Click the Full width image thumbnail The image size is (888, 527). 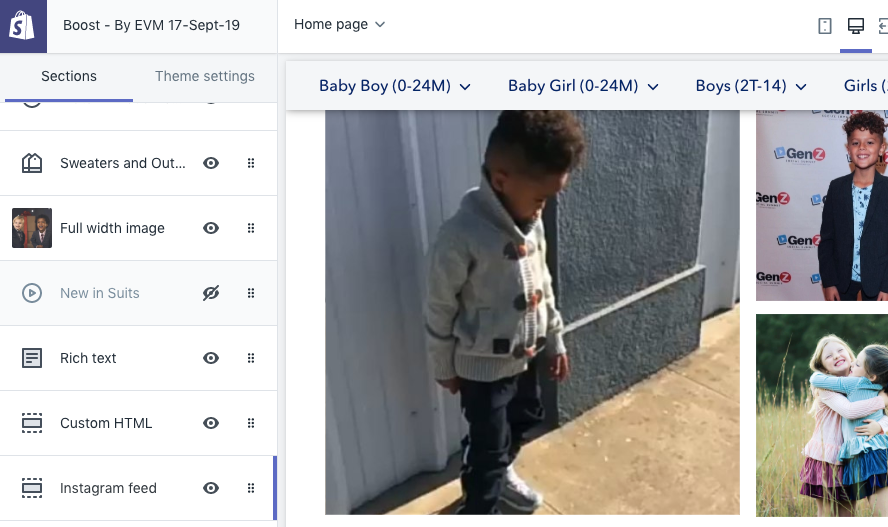pos(32,228)
